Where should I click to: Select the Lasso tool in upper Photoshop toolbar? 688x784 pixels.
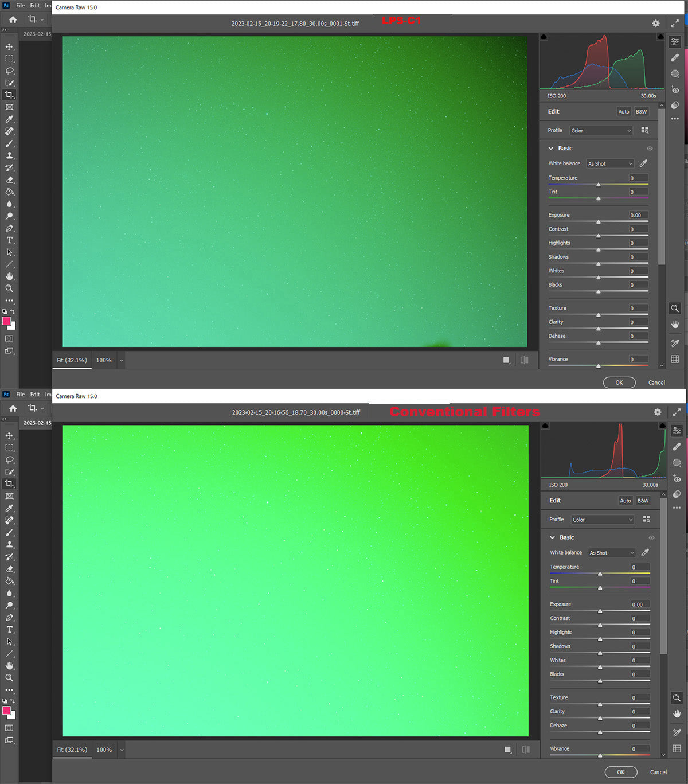coord(9,71)
